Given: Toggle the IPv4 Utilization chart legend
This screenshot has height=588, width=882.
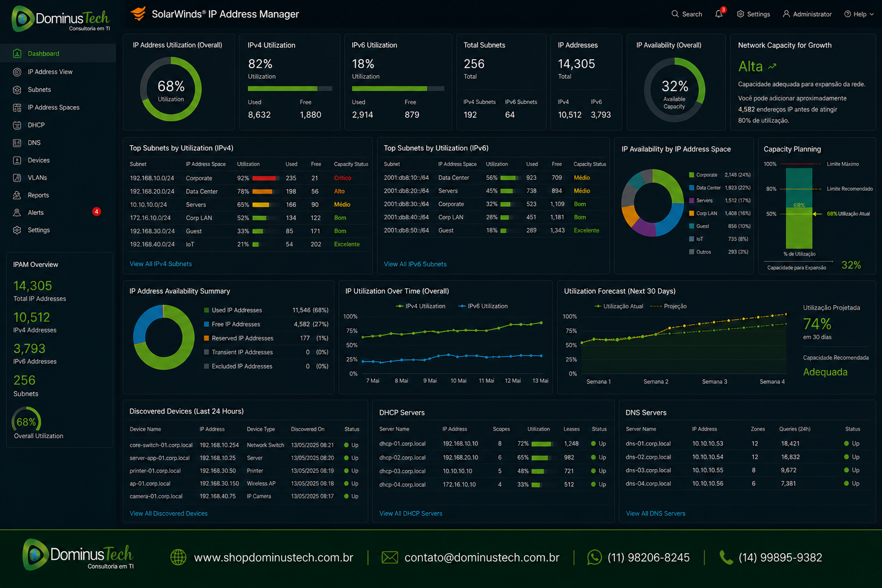Looking at the screenshot, I should click(421, 306).
